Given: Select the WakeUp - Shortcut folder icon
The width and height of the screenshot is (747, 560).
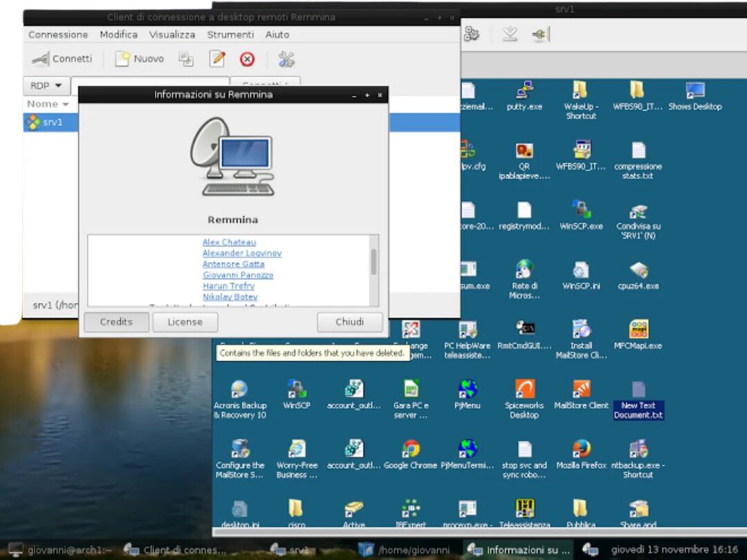Looking at the screenshot, I should pyautogui.click(x=581, y=100).
